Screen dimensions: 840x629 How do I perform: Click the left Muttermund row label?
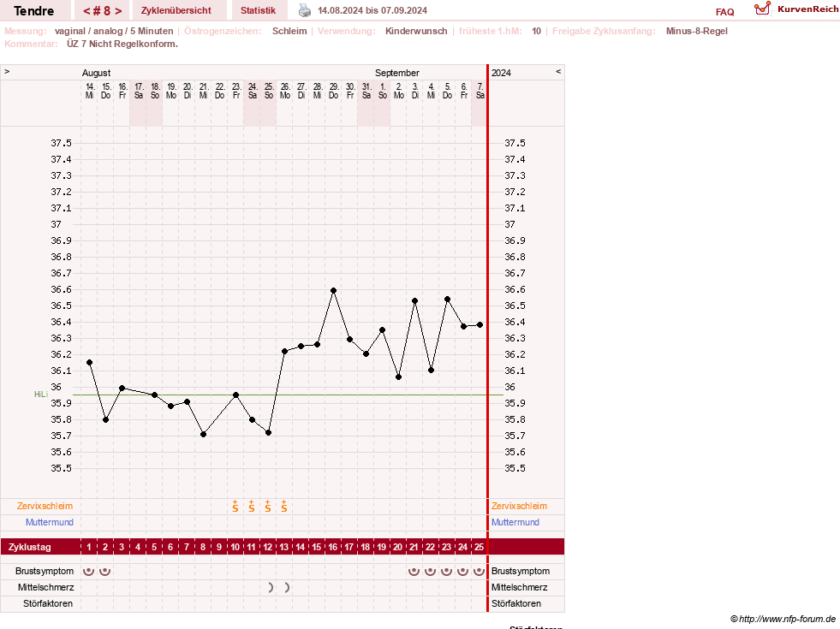50,522
